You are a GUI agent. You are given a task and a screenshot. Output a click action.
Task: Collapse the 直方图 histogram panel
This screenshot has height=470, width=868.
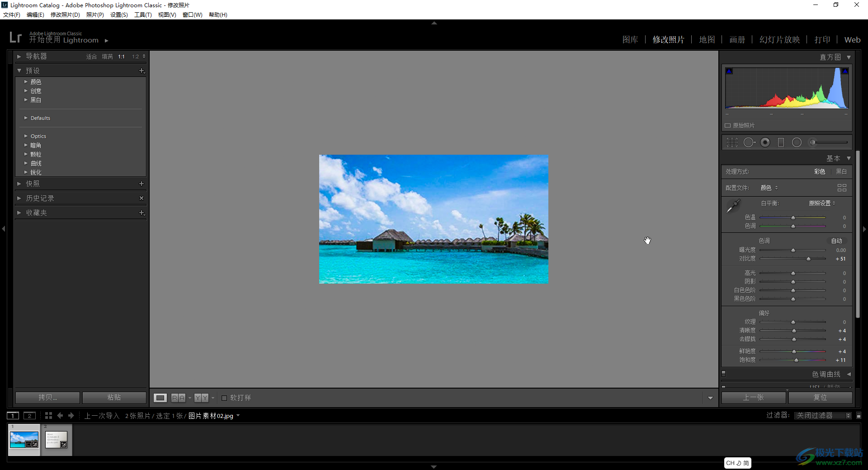point(849,57)
